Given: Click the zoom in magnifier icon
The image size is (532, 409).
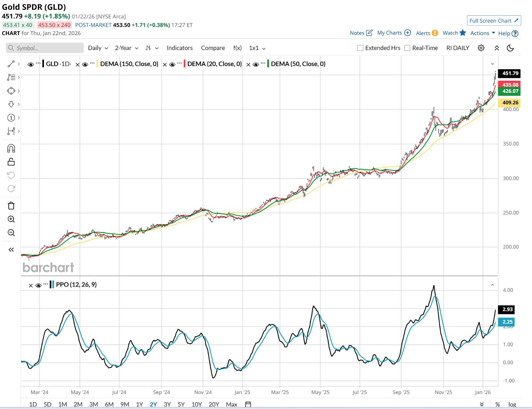Looking at the screenshot, I should [11, 219].
